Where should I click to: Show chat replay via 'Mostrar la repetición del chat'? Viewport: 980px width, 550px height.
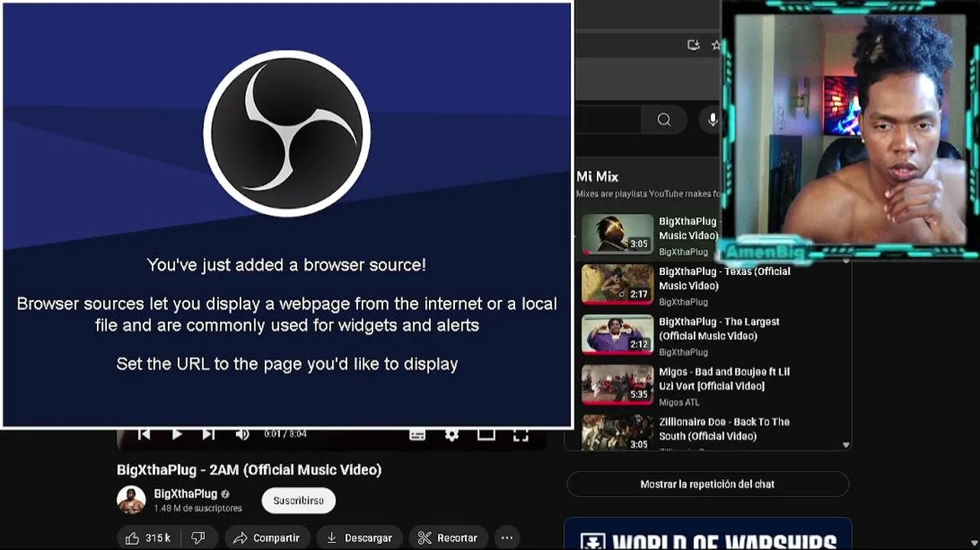(708, 484)
